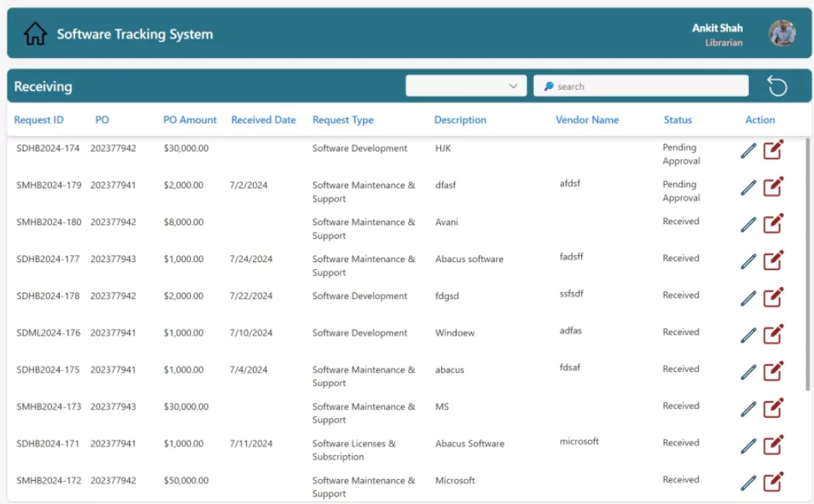Click the Receiving section header label
The width and height of the screenshot is (814, 504).
click(43, 87)
